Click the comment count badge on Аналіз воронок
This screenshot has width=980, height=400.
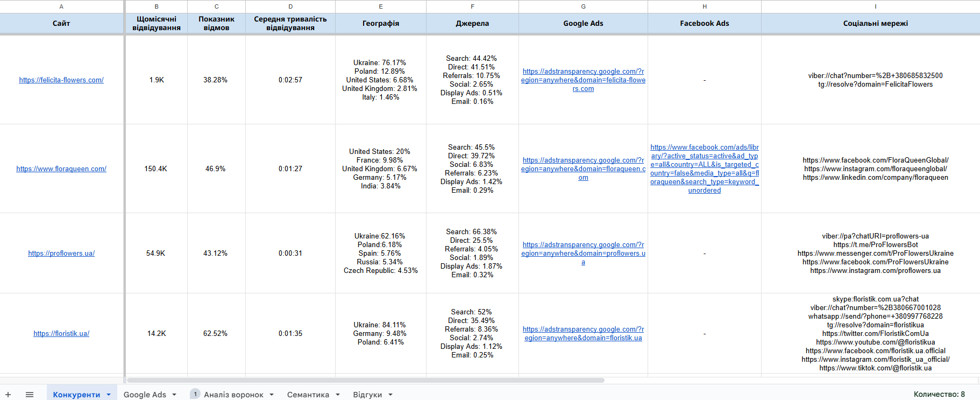(x=195, y=394)
